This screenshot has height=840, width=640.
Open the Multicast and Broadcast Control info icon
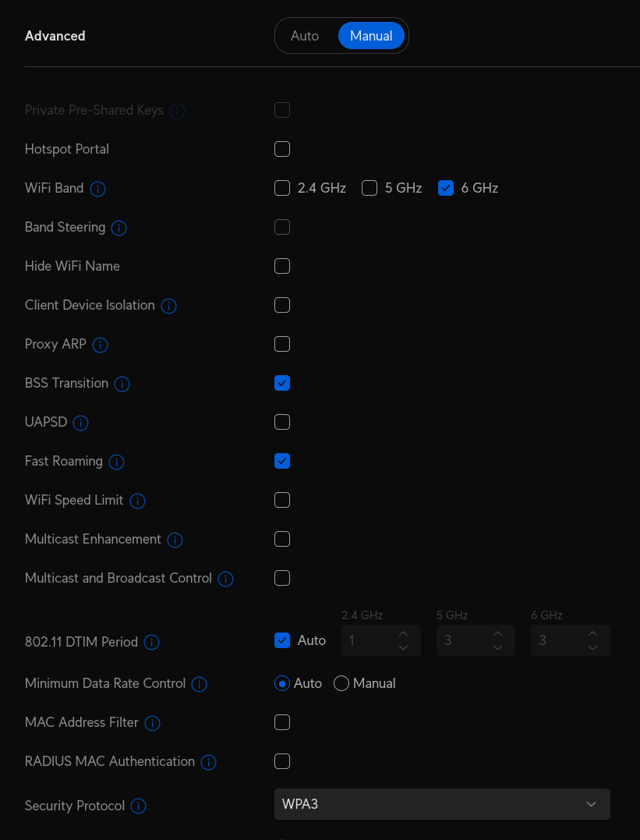point(225,579)
